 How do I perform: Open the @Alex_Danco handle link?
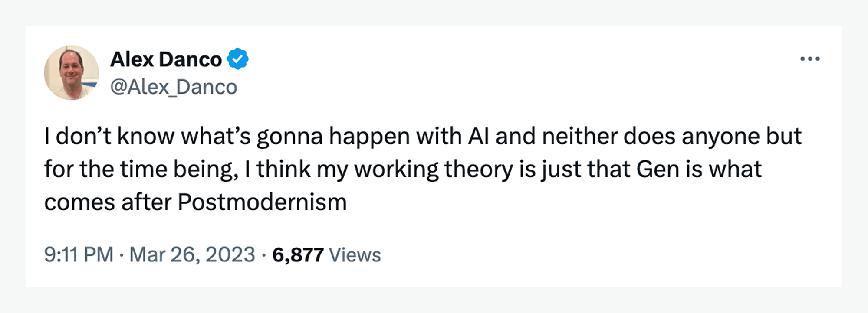coord(174,87)
